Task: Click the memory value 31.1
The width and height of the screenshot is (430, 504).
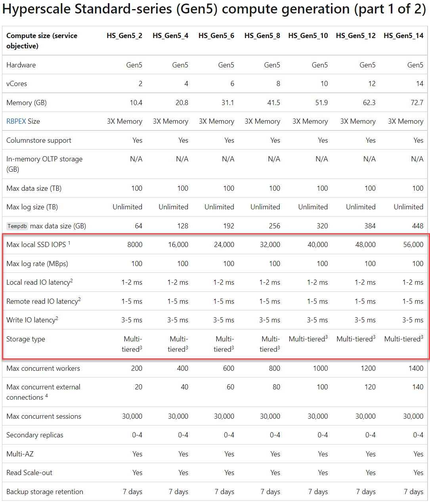Action: [x=228, y=103]
